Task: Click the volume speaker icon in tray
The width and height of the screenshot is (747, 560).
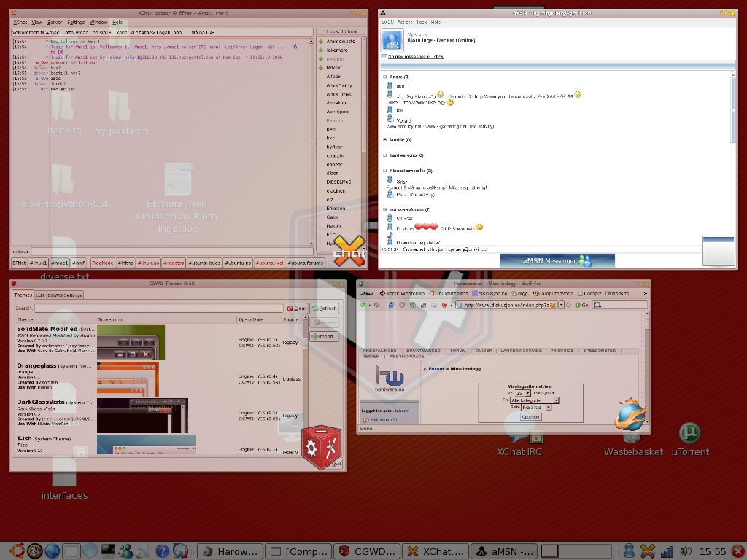Action: pyautogui.click(x=686, y=551)
